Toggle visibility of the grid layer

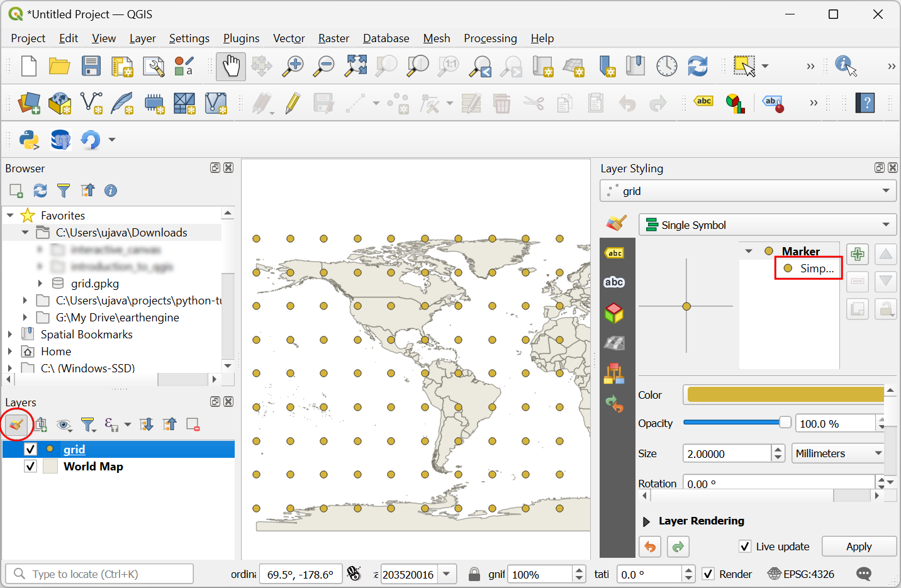30,449
